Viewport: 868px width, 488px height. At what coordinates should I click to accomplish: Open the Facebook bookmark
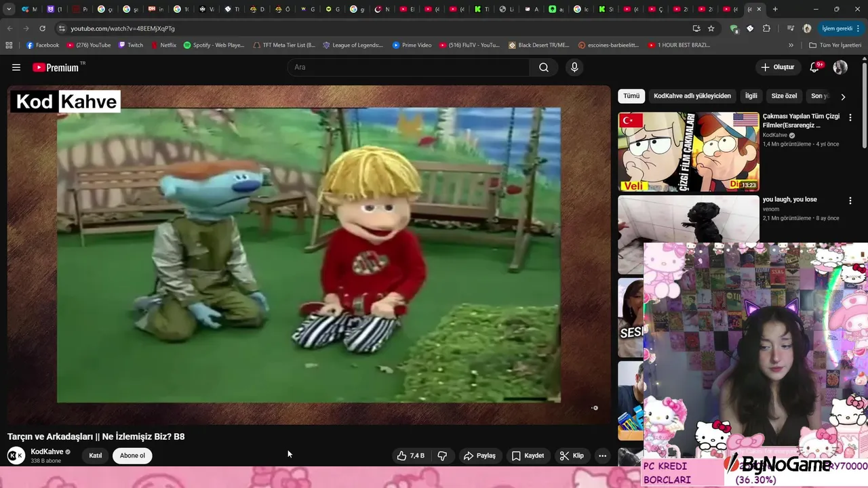coord(43,45)
